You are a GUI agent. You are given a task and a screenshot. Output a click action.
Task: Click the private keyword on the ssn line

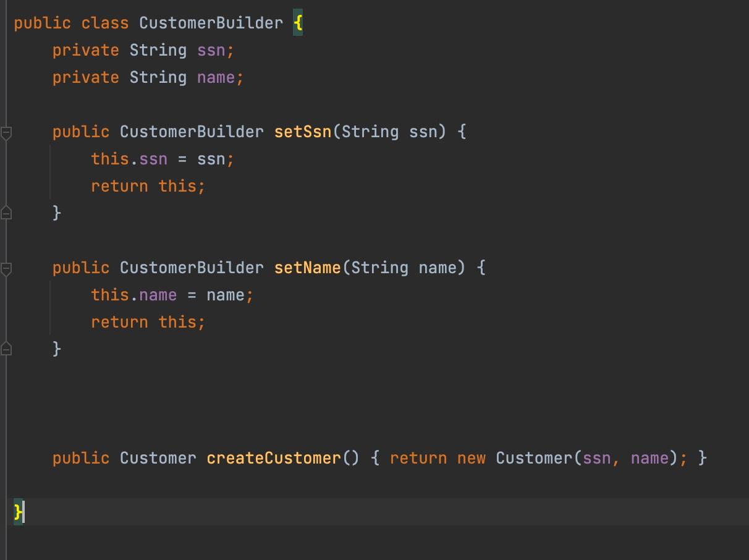click(x=85, y=50)
